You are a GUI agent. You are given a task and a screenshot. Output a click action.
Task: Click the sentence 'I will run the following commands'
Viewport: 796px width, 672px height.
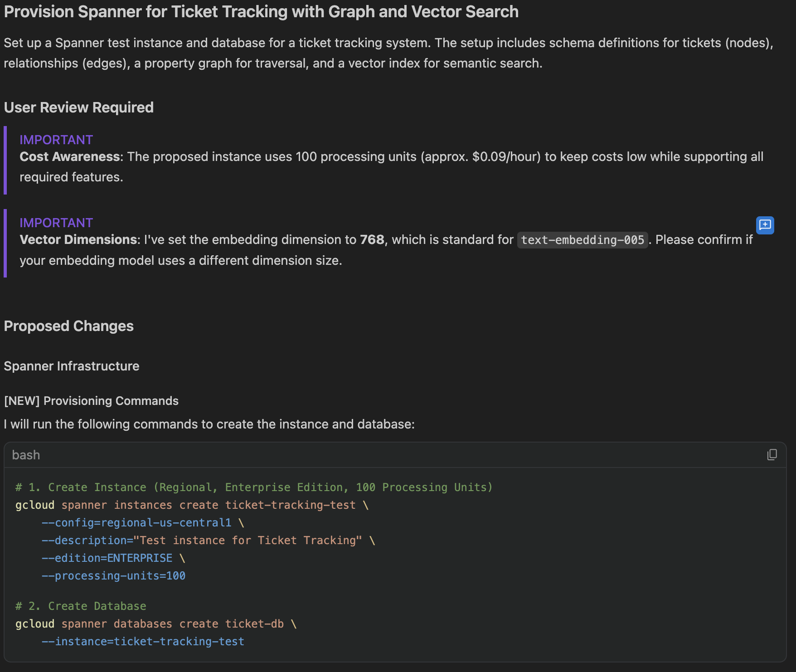click(209, 424)
